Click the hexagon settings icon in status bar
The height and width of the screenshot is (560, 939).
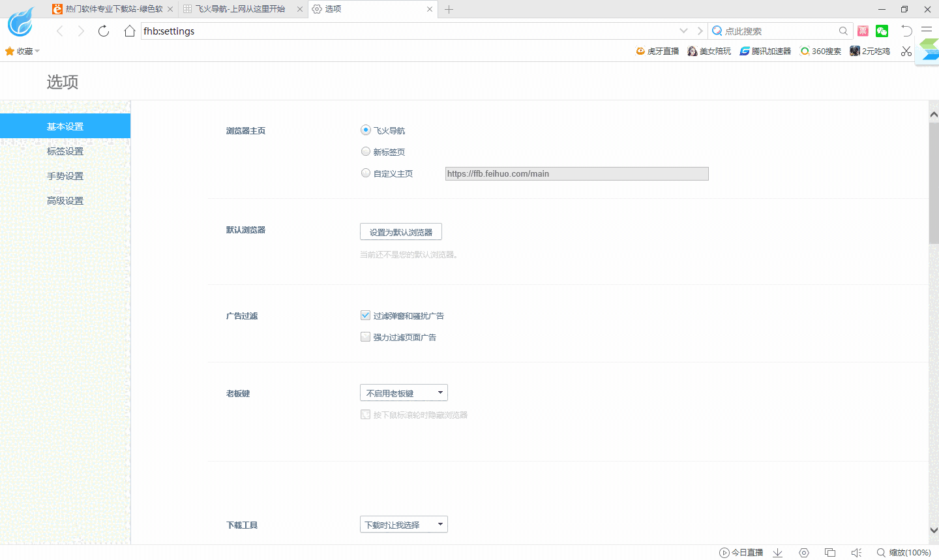pyautogui.click(x=804, y=553)
